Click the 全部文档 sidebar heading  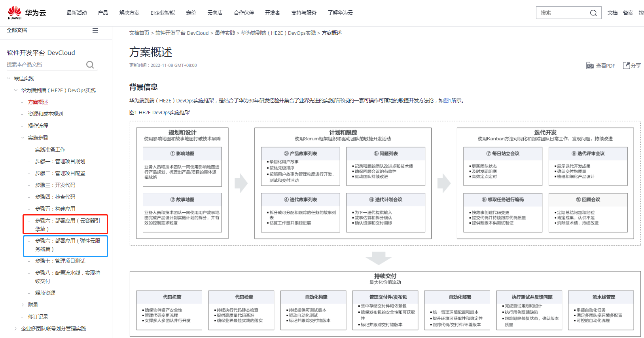pos(17,30)
